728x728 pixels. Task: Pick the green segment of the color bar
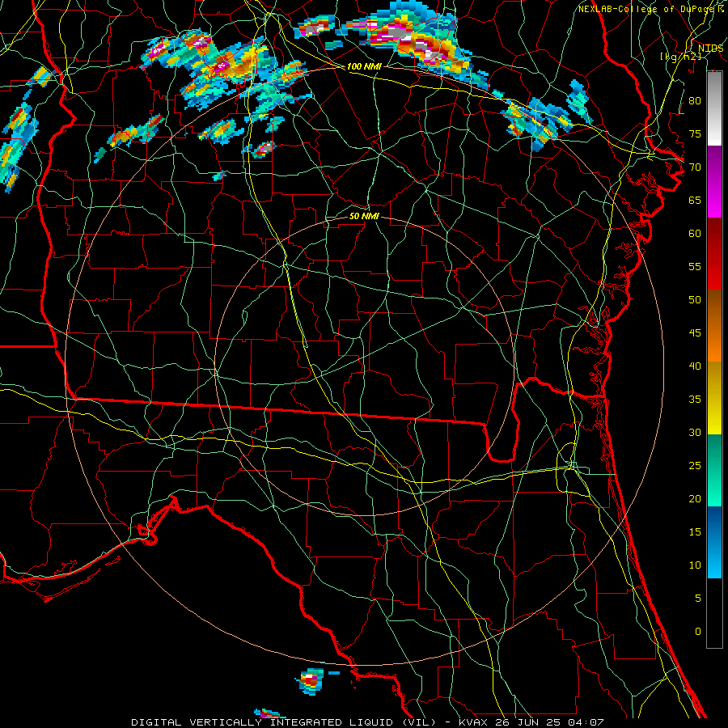[x=714, y=470]
